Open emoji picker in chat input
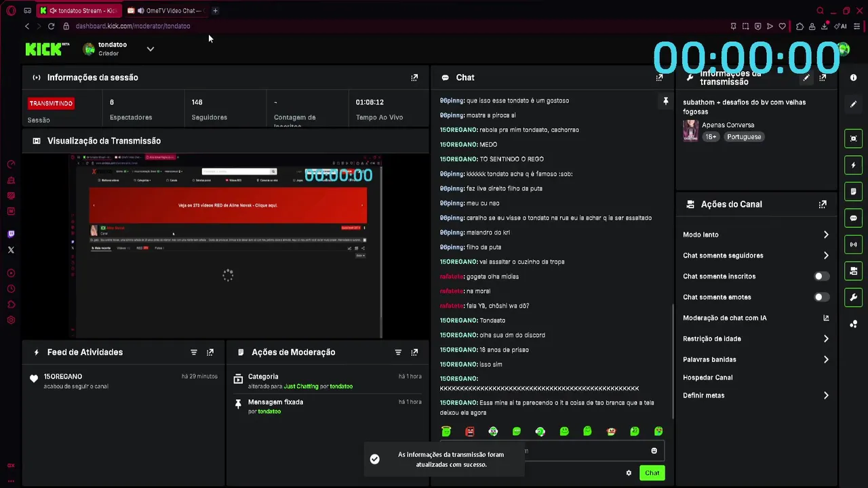This screenshot has height=488, width=868. coord(654,451)
